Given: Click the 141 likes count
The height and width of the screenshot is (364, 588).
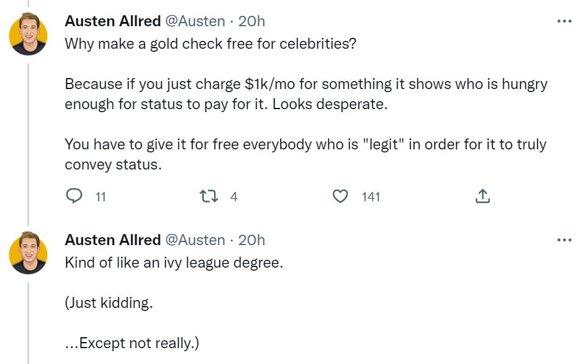Looking at the screenshot, I should (370, 196).
